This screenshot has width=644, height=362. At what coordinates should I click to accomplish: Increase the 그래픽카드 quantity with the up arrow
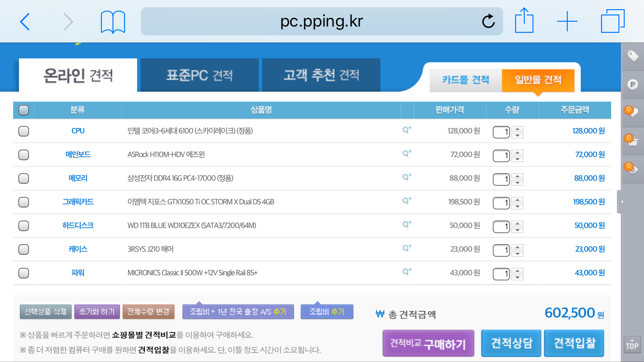point(518,199)
